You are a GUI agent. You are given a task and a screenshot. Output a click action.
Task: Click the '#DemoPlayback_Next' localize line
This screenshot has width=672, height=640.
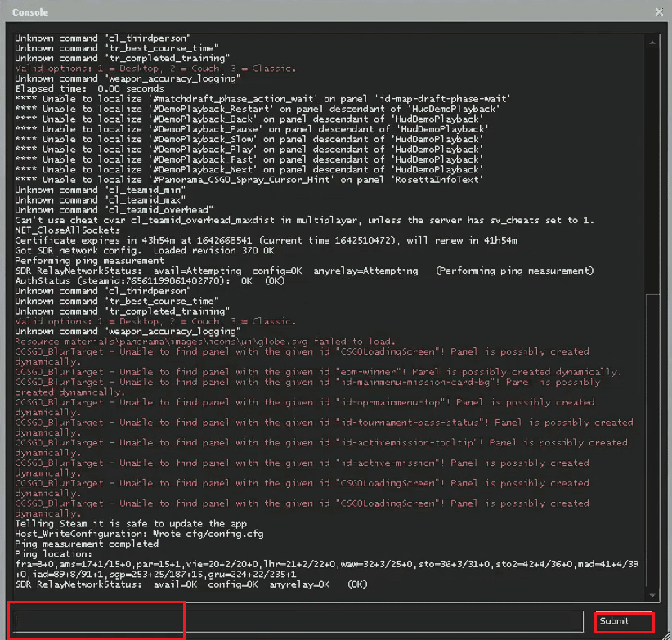pos(249,170)
